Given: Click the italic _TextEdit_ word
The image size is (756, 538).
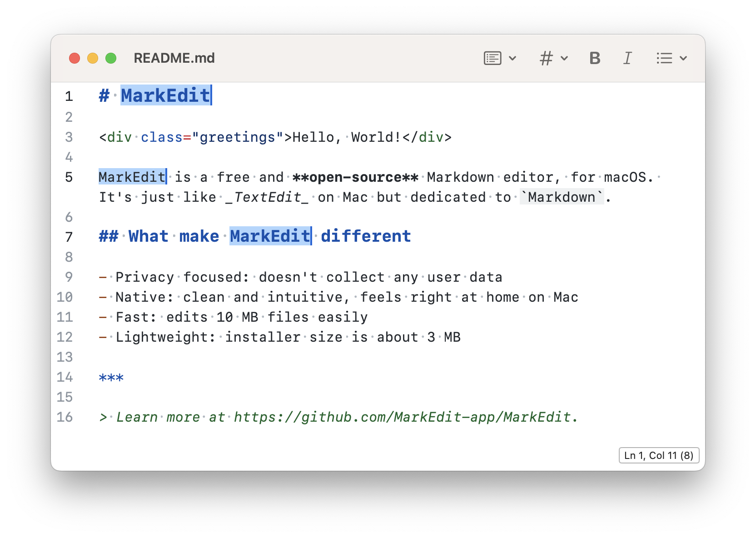Looking at the screenshot, I should [x=267, y=197].
